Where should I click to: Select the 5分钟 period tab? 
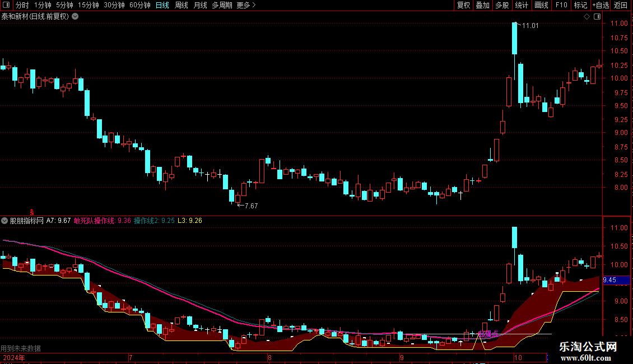tap(64, 5)
